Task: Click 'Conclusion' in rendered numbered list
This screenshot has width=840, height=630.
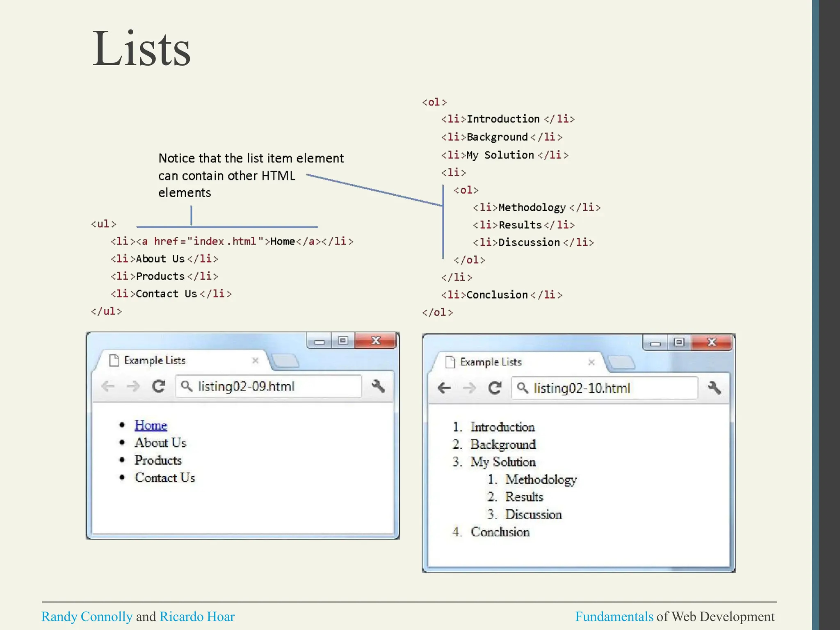Action: 500,532
